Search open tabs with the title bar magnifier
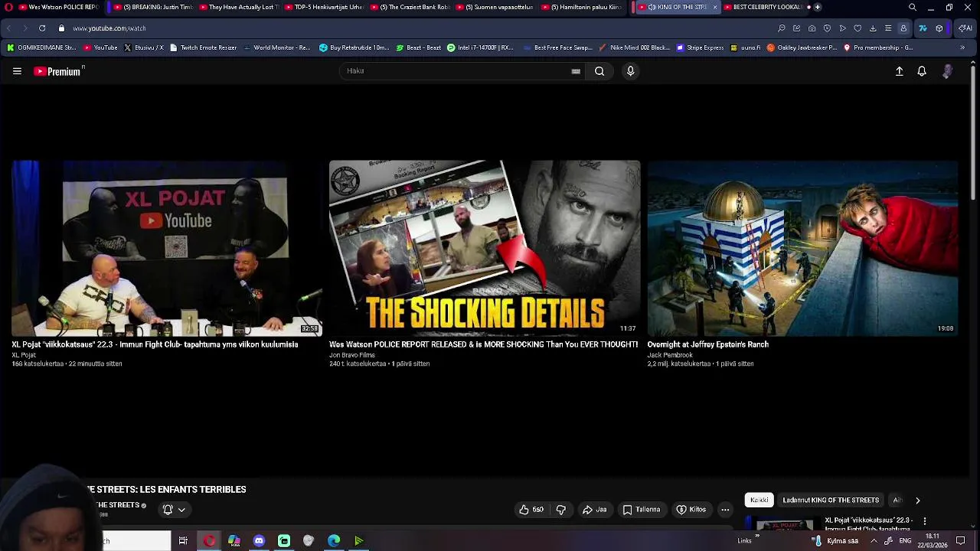The image size is (980, 551). point(912,7)
